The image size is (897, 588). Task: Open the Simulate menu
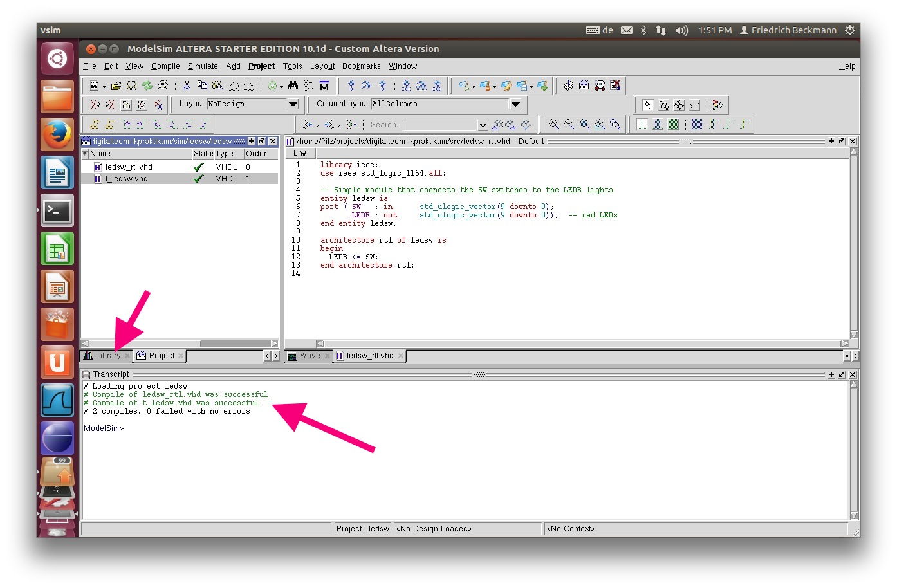pos(203,66)
